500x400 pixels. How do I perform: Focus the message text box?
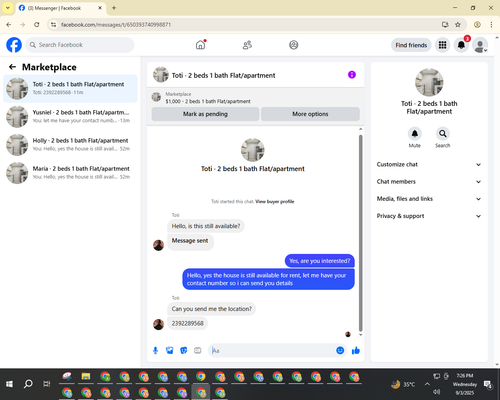click(272, 350)
